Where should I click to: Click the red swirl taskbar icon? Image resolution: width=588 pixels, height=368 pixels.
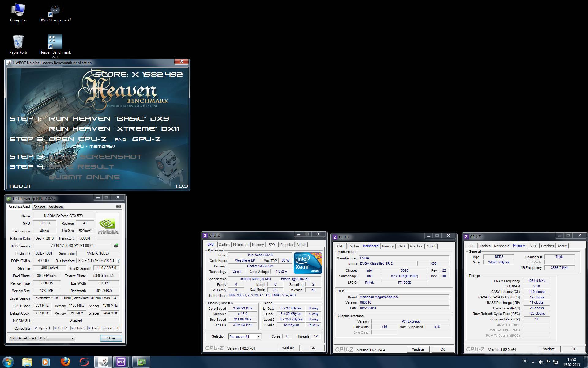click(x=84, y=362)
